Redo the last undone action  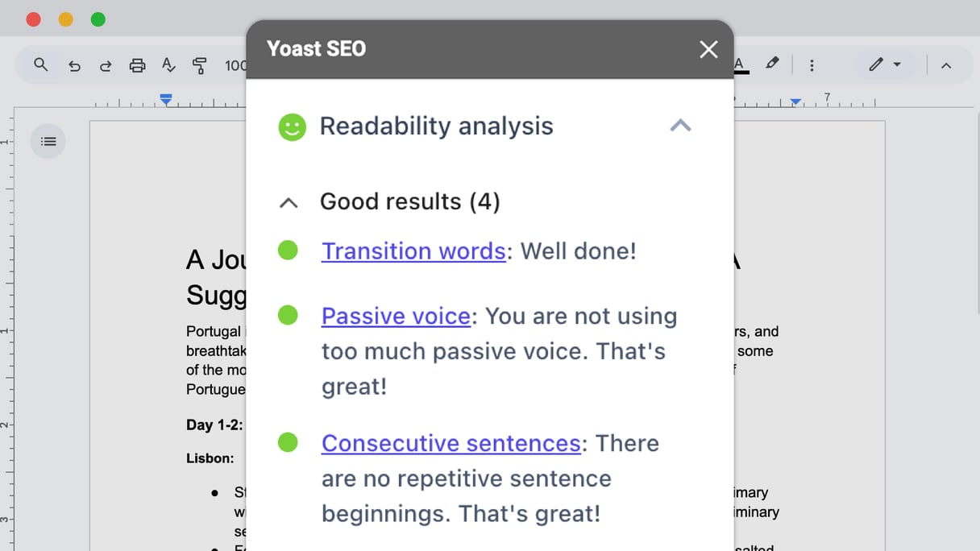click(106, 65)
